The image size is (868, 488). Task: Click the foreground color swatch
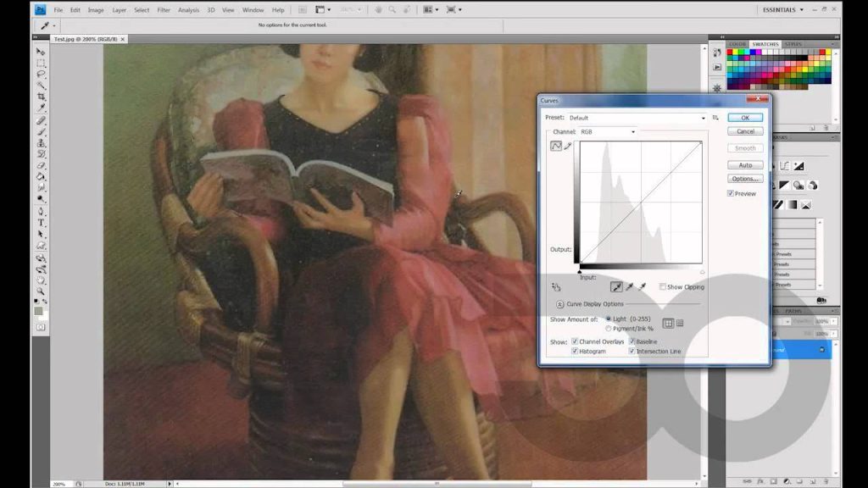(38, 311)
